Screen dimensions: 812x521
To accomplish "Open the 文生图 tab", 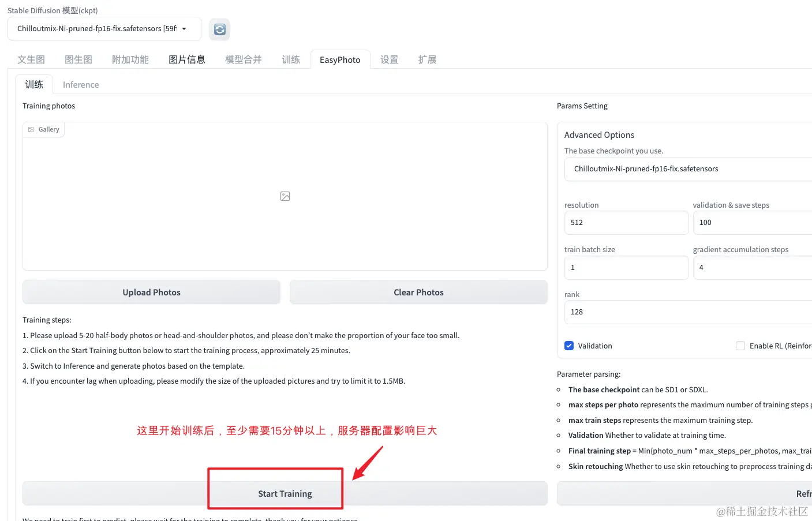I will (x=31, y=59).
